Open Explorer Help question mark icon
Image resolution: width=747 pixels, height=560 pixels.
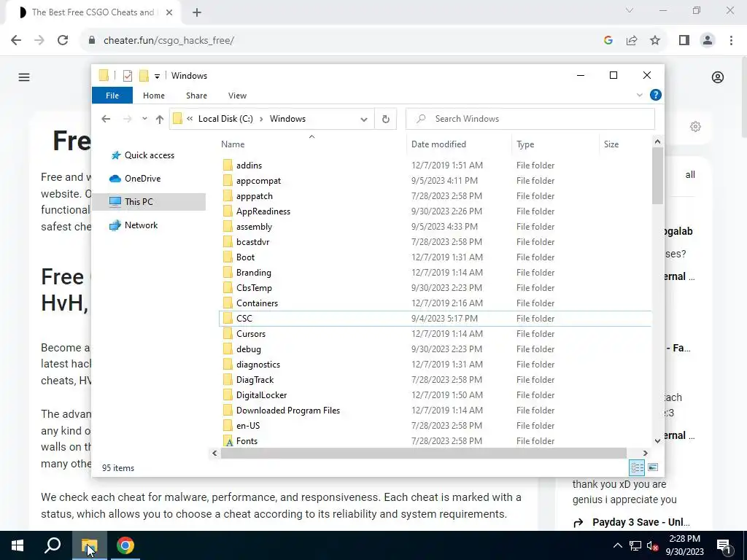[656, 96]
